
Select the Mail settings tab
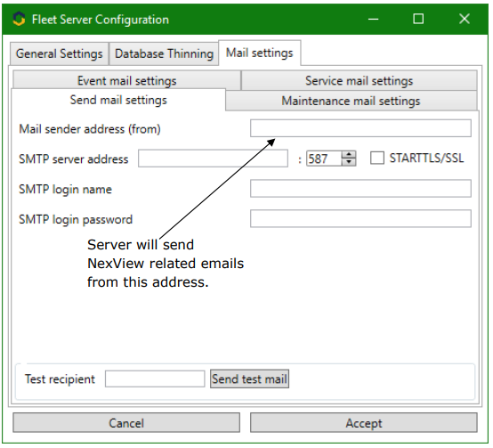(x=259, y=53)
